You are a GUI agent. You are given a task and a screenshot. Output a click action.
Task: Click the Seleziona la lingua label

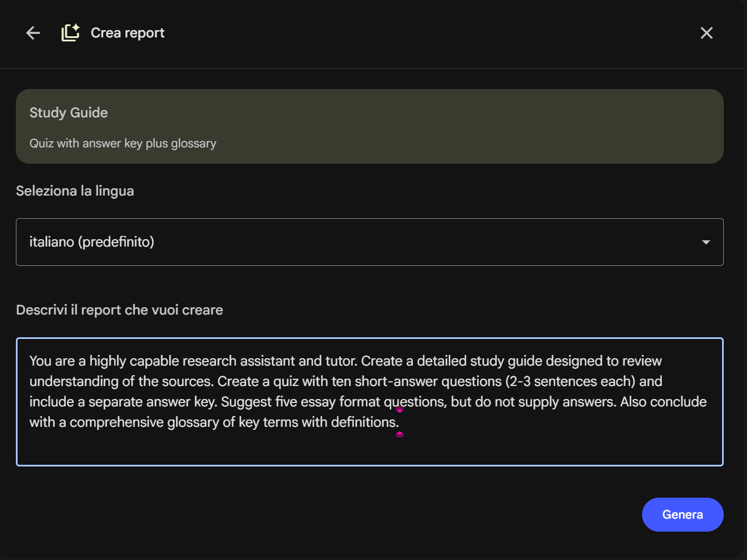pos(75,191)
